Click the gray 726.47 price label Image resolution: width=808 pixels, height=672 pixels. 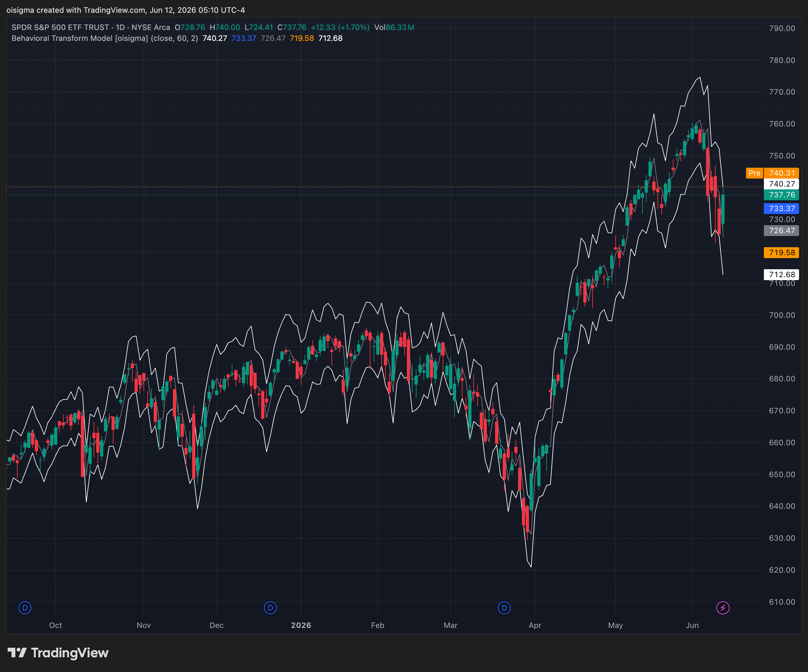pos(781,231)
